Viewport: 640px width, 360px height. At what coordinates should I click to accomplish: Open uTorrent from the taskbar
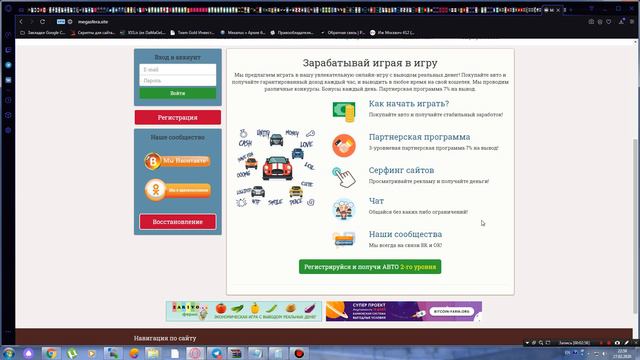click(72, 353)
